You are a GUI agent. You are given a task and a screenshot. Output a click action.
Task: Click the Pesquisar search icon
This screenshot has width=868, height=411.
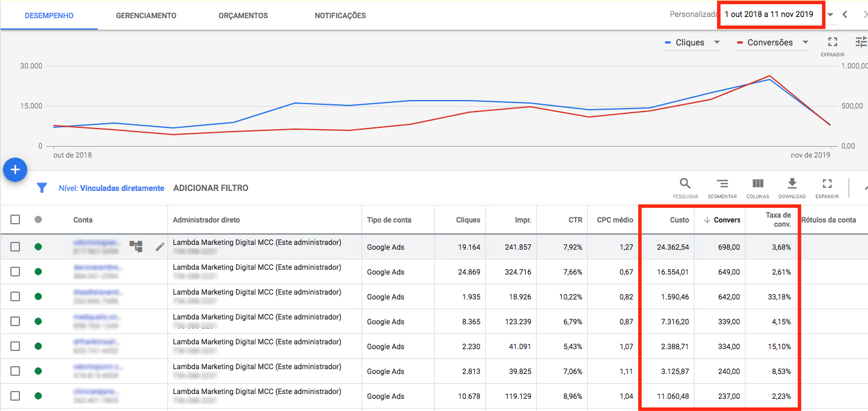(685, 184)
